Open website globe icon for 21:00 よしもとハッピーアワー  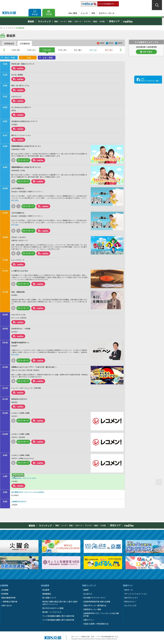tap(13, 381)
